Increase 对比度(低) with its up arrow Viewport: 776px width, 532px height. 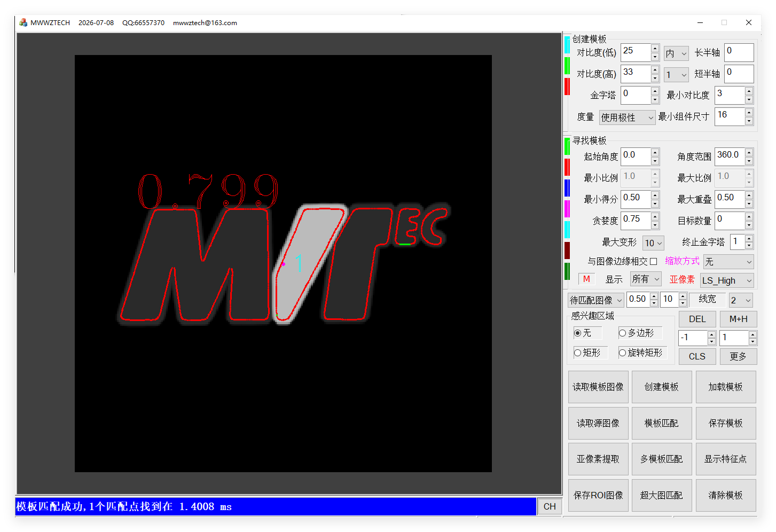tap(655, 49)
